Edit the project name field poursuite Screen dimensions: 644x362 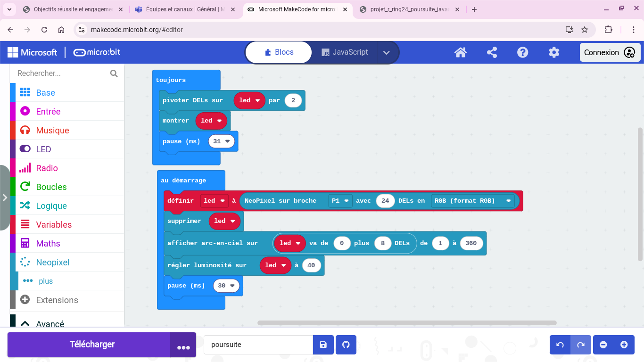(258, 345)
